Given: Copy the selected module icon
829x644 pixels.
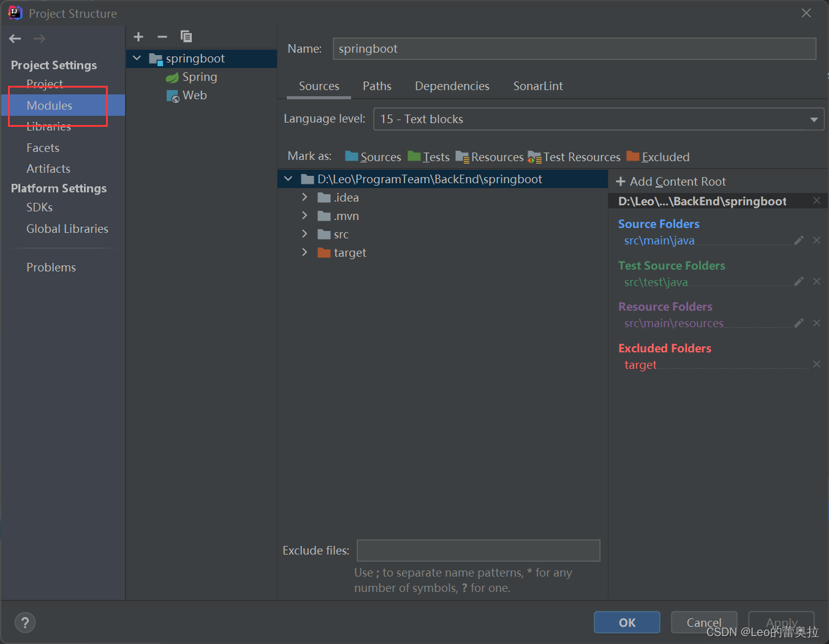Looking at the screenshot, I should pos(186,37).
